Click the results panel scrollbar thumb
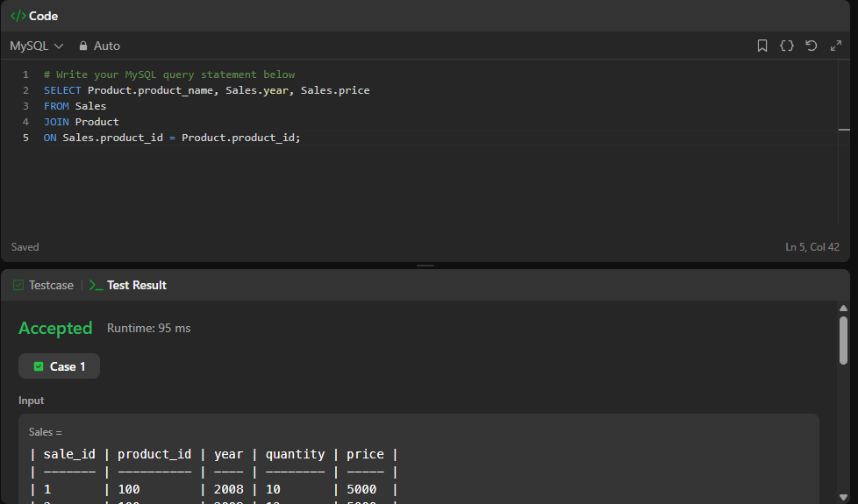Viewport: 858px width, 504px height. click(x=843, y=340)
